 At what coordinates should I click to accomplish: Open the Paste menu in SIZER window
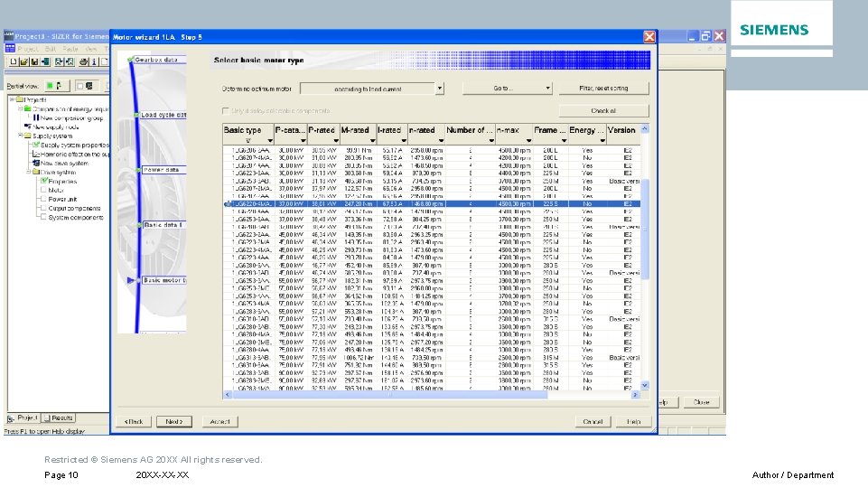[70, 49]
